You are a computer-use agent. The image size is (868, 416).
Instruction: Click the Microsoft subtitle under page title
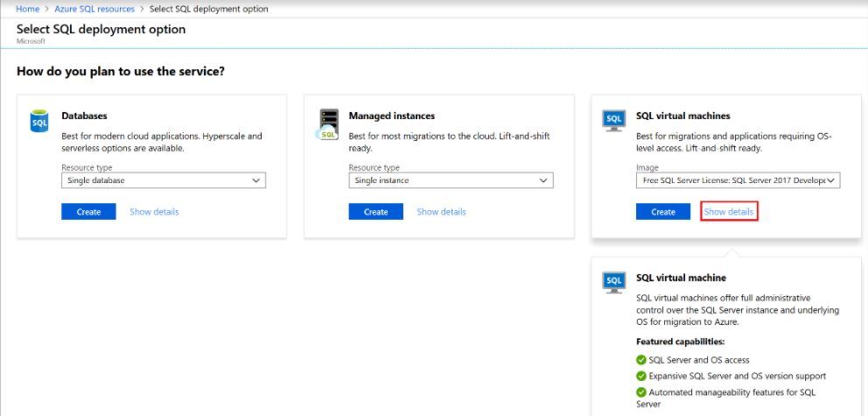(x=31, y=41)
